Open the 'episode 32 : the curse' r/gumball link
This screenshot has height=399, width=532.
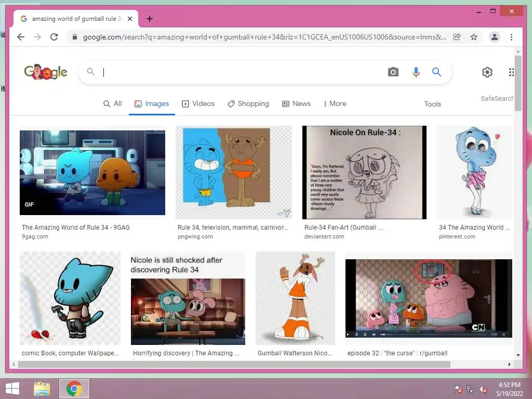coord(397,353)
